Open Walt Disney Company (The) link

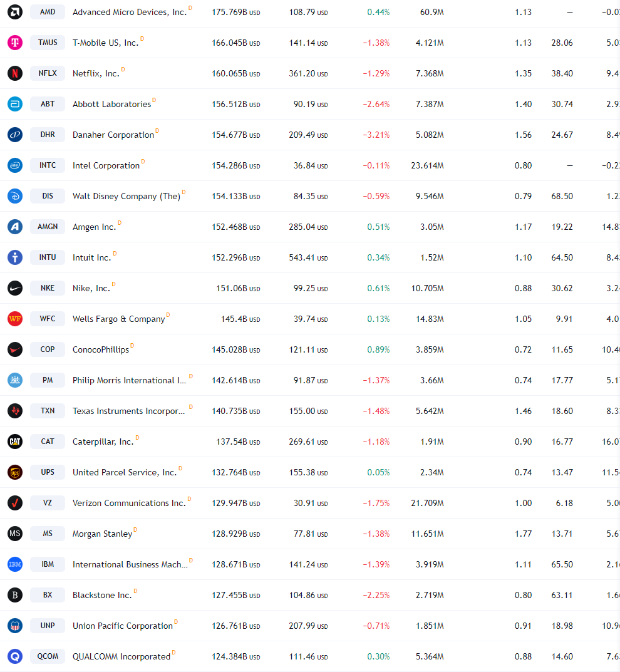[127, 196]
